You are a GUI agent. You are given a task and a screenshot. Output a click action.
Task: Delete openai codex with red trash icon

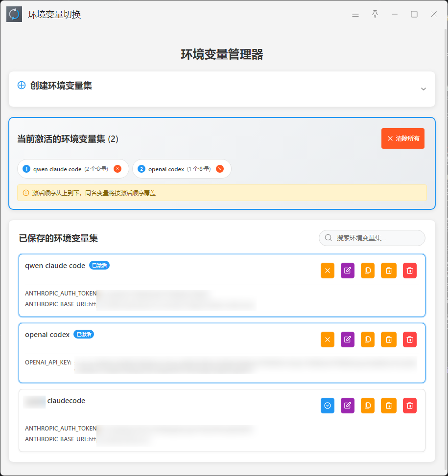pyautogui.click(x=410, y=340)
